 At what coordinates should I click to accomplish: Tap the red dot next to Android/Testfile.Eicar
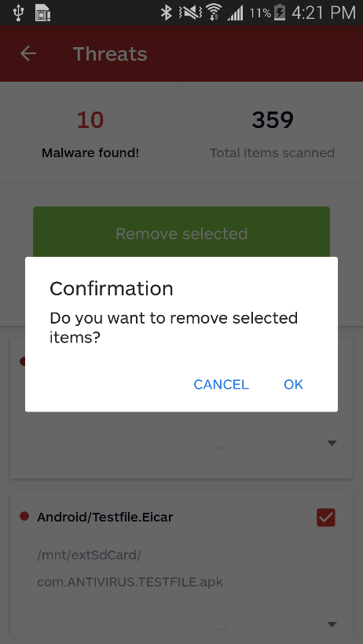coord(24,516)
